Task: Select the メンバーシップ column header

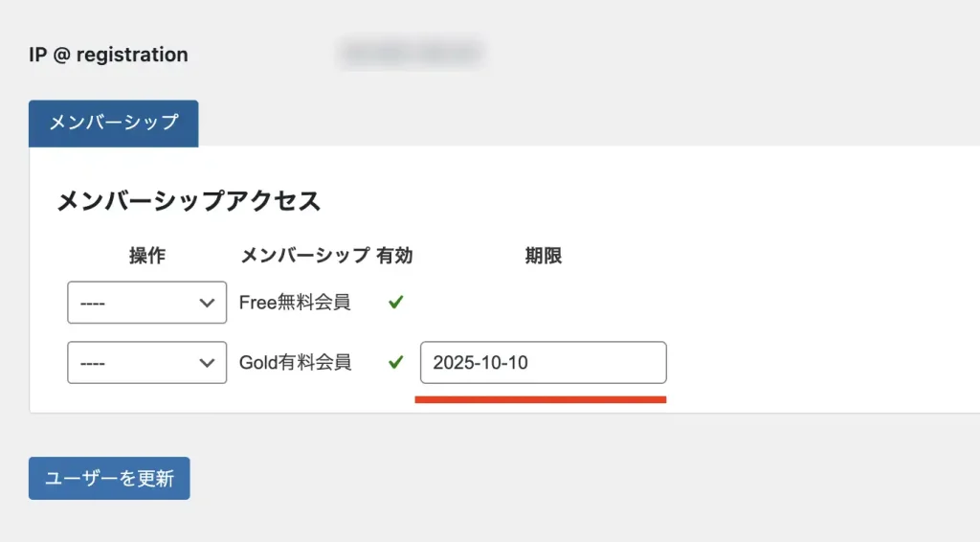Action: pos(304,256)
